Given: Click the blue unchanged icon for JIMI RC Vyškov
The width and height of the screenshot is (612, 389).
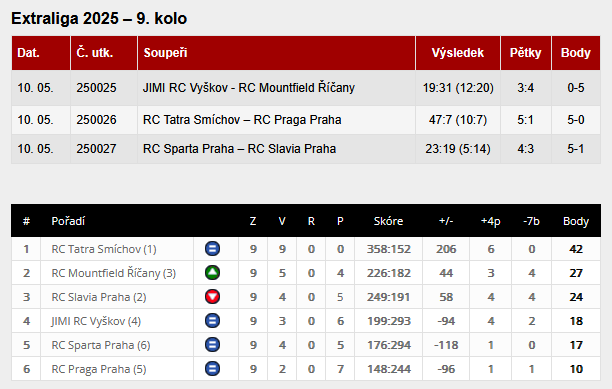Looking at the screenshot, I should (212, 321).
